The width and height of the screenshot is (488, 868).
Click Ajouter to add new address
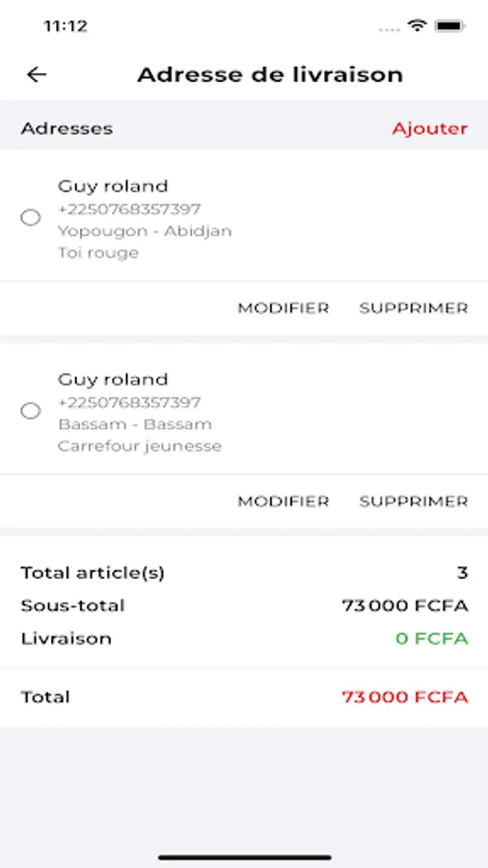pyautogui.click(x=430, y=128)
